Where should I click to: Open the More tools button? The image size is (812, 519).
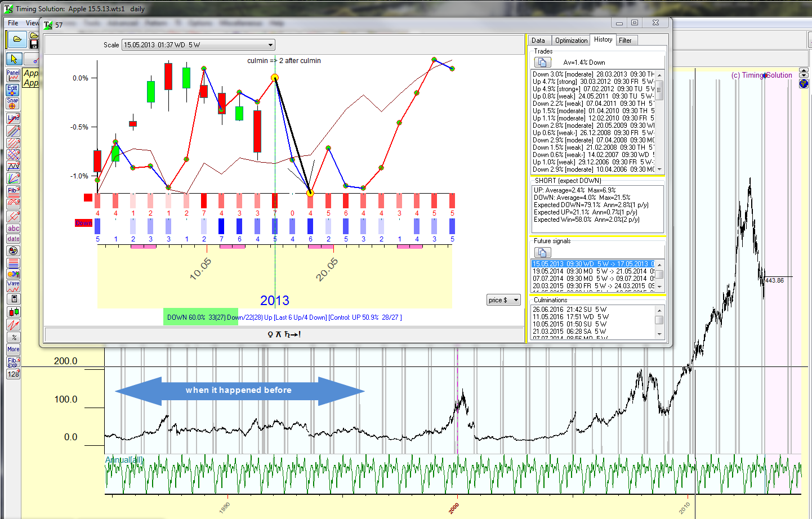13,349
